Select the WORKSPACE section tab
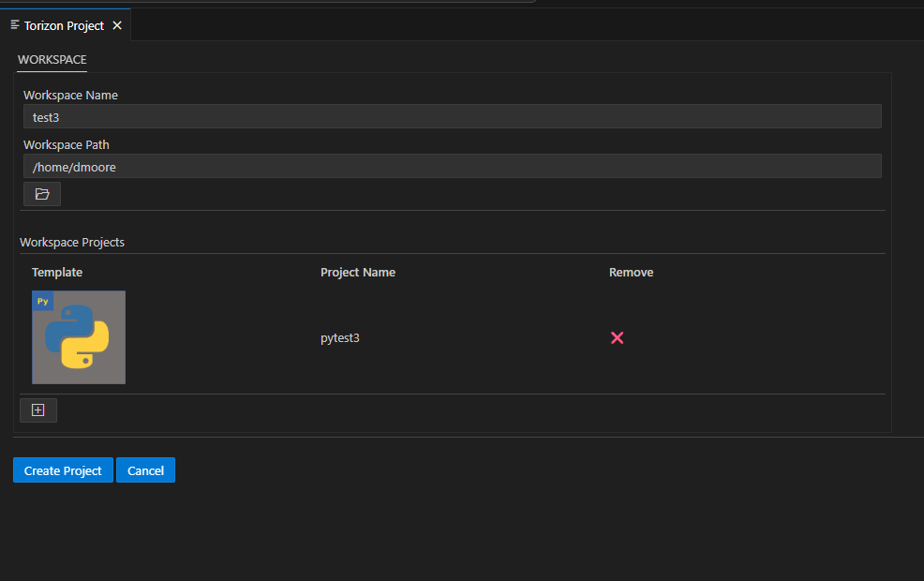Viewport: 924px width, 581px height. pyautogui.click(x=52, y=60)
